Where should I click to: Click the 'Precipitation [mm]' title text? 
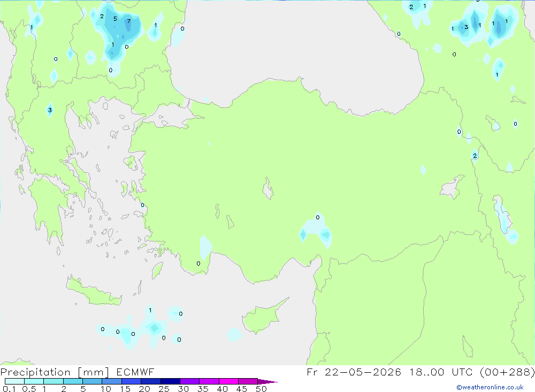[x=55, y=372]
